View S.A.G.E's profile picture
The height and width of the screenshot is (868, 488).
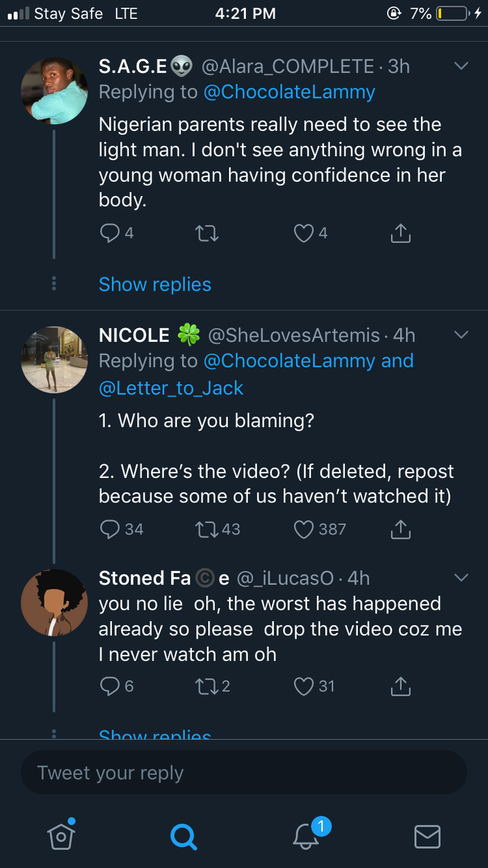(54, 90)
